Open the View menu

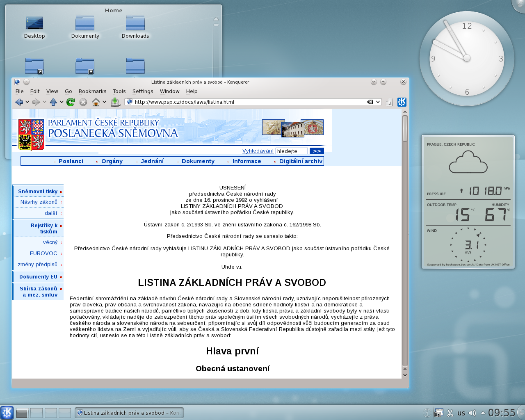[52, 91]
